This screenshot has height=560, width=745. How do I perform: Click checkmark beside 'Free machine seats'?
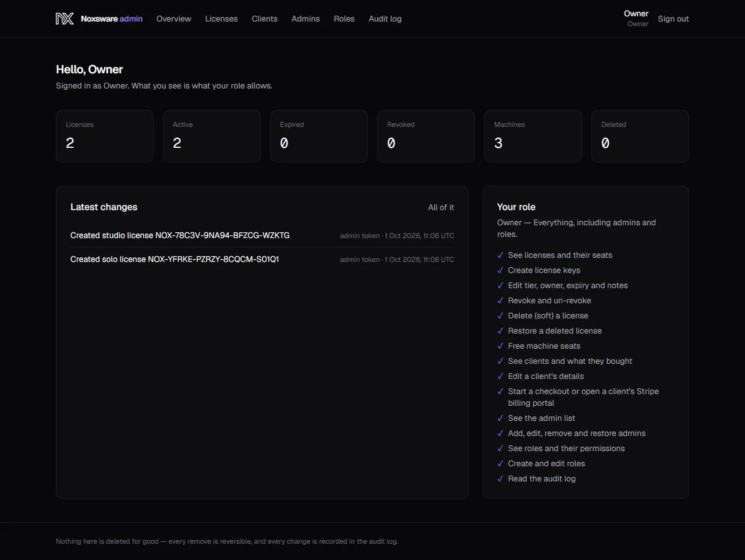click(500, 346)
